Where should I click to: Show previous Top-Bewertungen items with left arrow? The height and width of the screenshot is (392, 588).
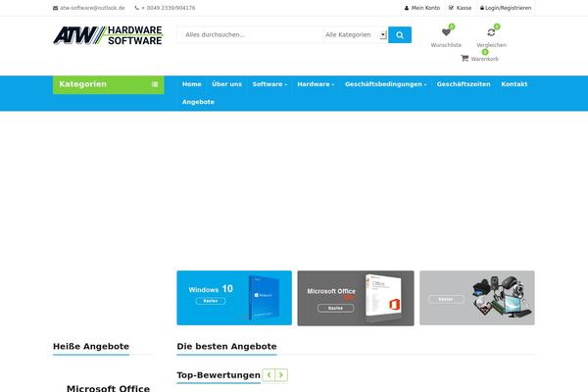click(x=269, y=375)
